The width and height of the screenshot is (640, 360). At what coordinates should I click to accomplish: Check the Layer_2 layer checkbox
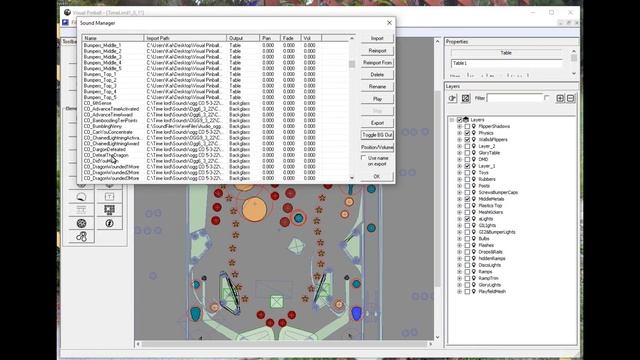tap(467, 146)
